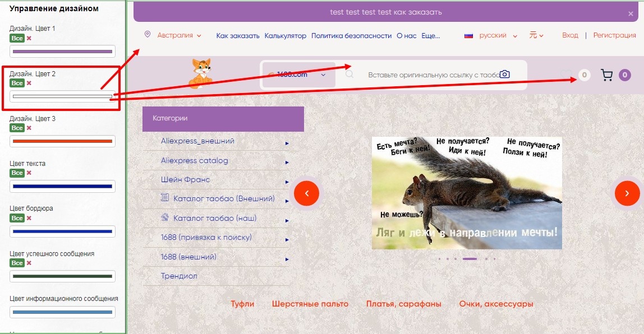The width and height of the screenshot is (644, 334).
Task: Expand the Еще... menu
Action: (430, 36)
